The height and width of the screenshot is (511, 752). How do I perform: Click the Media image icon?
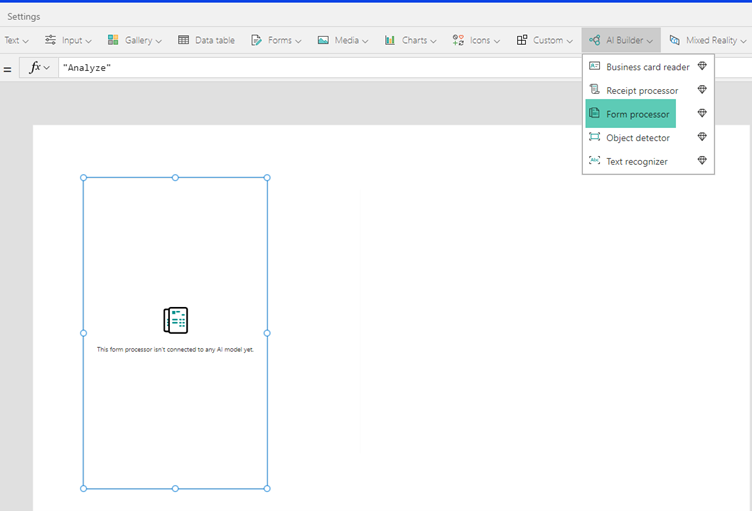pyautogui.click(x=323, y=40)
